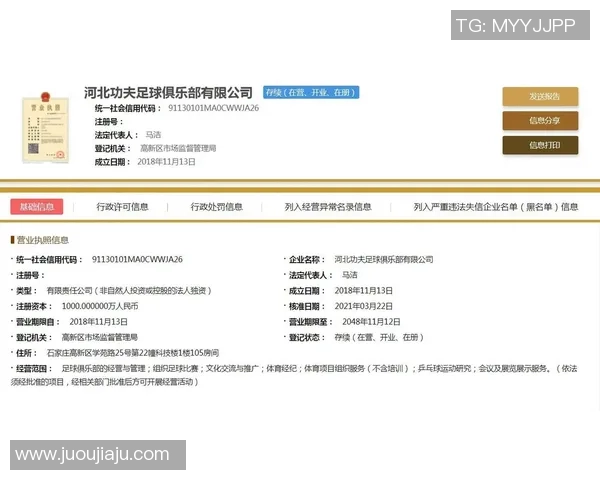
Task: Click header 成立日期 value 2018年11月13日
Action: (x=166, y=162)
